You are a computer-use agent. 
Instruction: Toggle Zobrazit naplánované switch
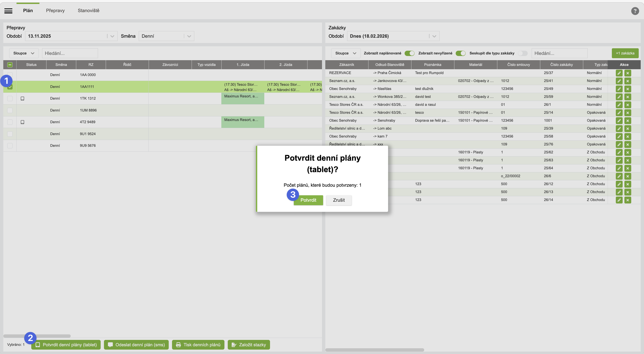(x=409, y=53)
